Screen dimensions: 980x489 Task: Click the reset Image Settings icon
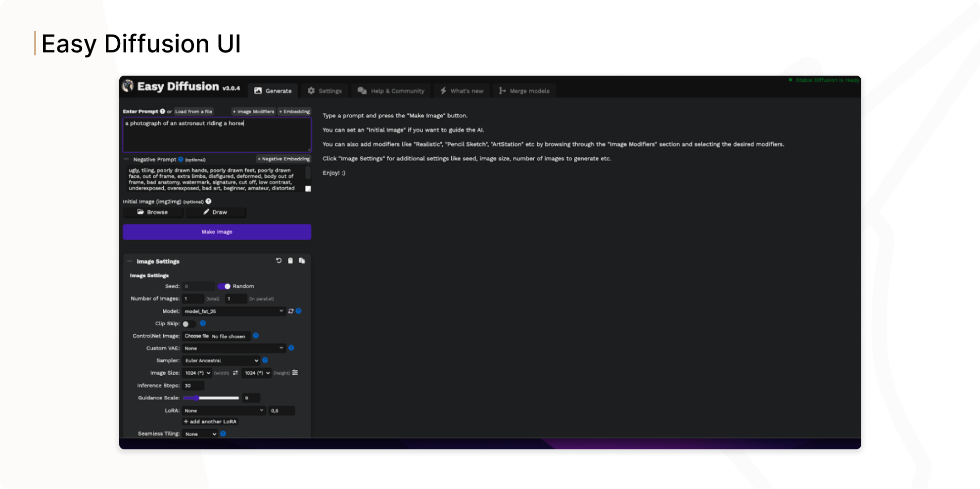coord(279,261)
